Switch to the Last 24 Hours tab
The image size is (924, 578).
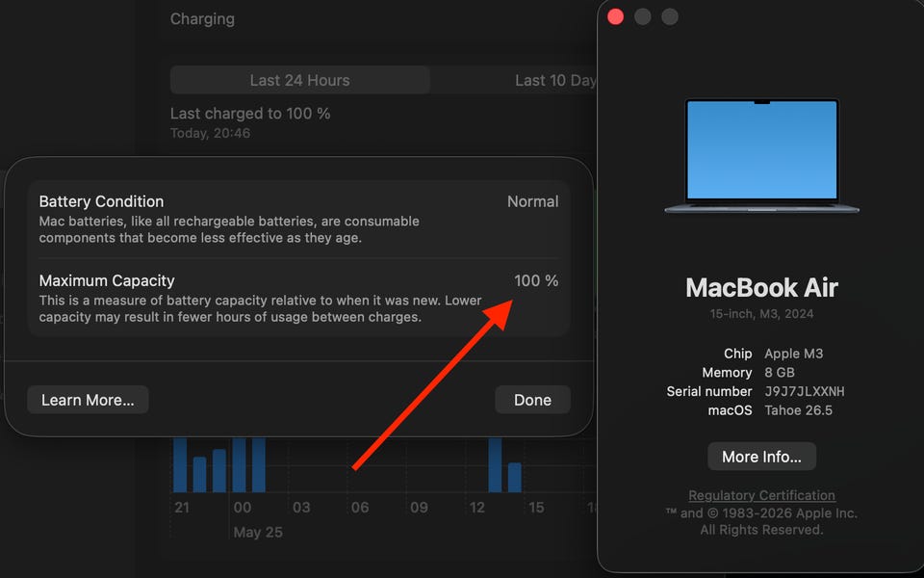click(300, 80)
